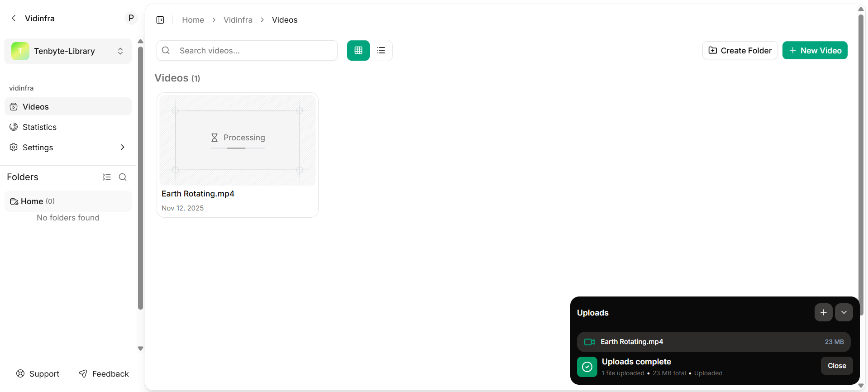
Task: Click New Video button
Action: [x=815, y=50]
